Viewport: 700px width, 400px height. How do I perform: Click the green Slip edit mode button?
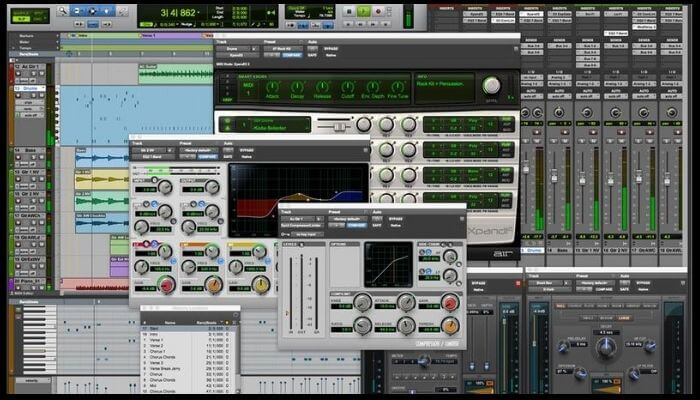pos(21,20)
